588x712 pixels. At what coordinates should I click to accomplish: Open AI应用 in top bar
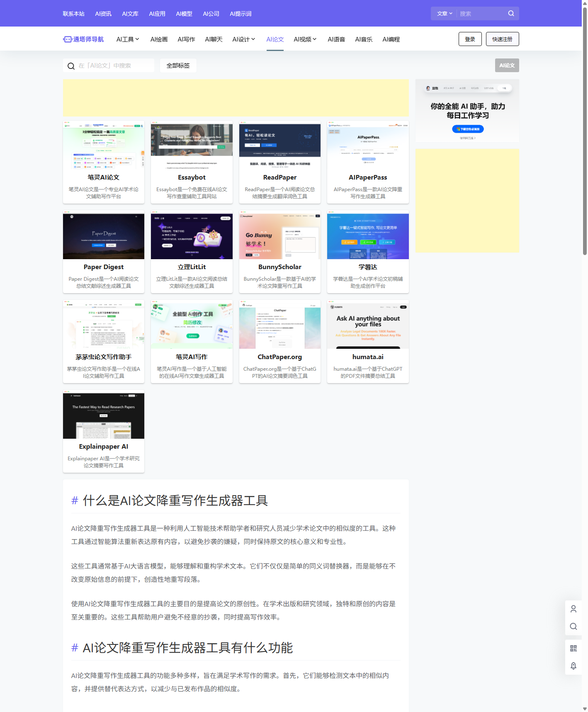click(157, 14)
